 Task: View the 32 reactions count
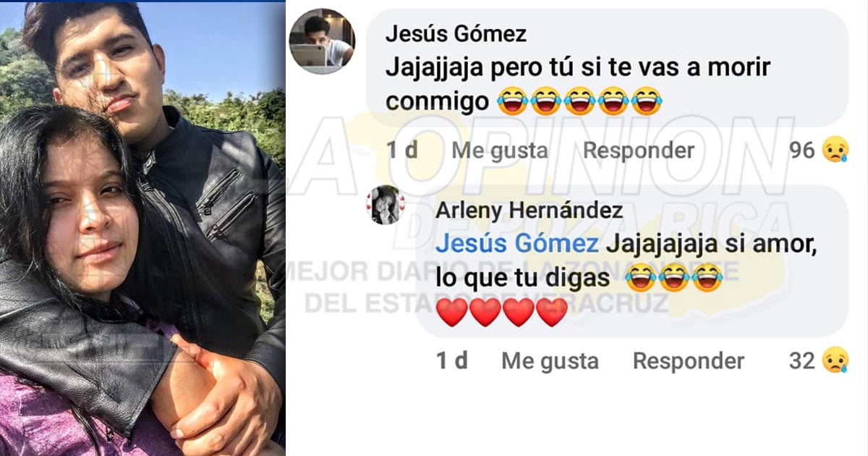[x=801, y=360]
